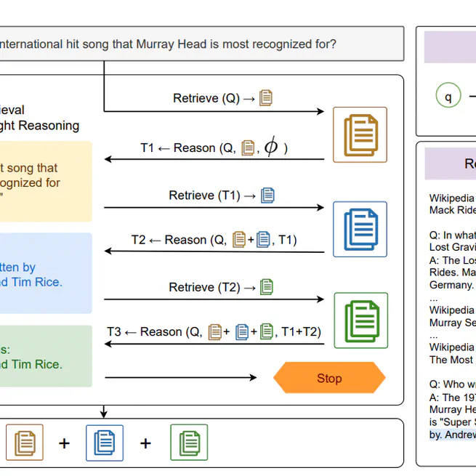476x476 pixels.
Task: Click the large blue documents icon
Action: click(360, 229)
